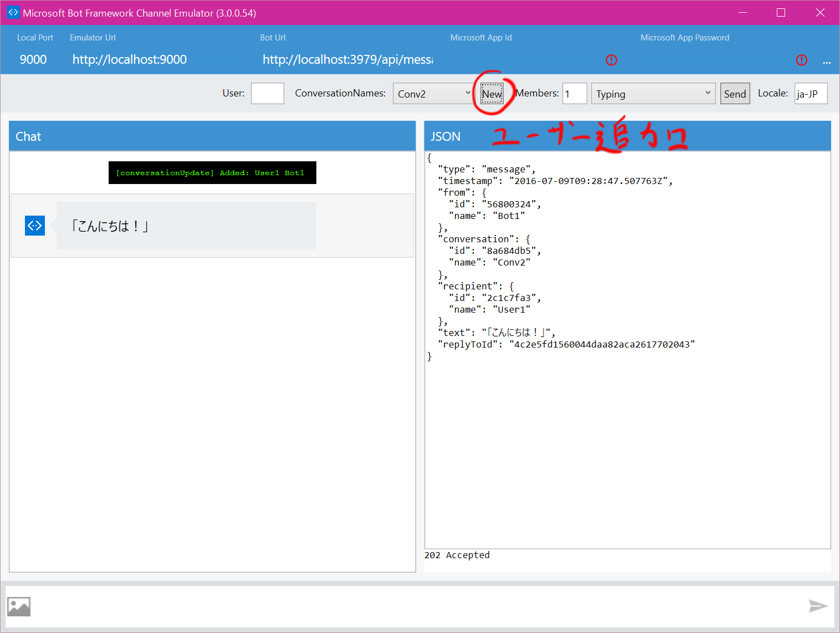The width and height of the screenshot is (840, 633).
Task: Click the bot avatar icon in chat
Action: coord(35,226)
